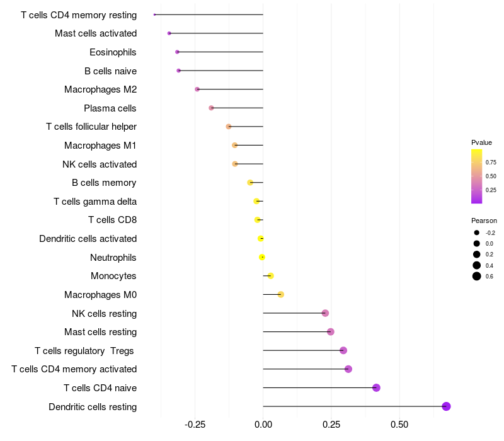Click the Macrophages M0 yellow dot
Viewport: 504px width, 441px height.
(x=281, y=294)
